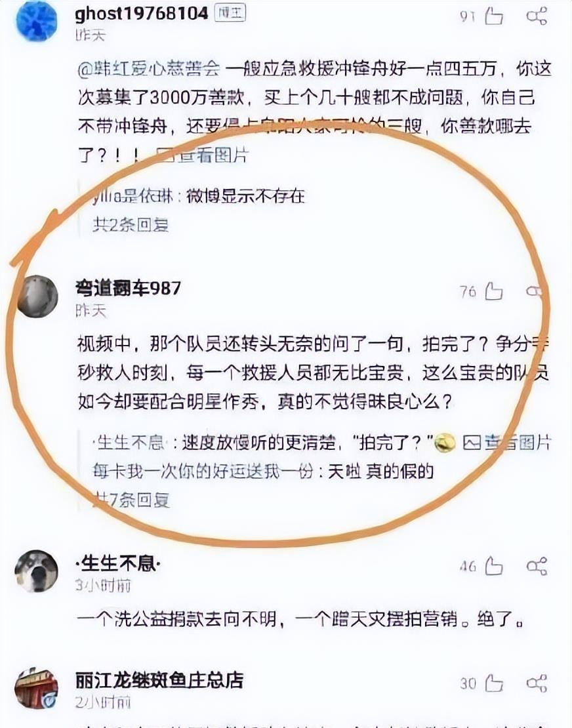Open 弯道翻车987's gray avatar
Screen dimensions: 572x728
click(37, 296)
